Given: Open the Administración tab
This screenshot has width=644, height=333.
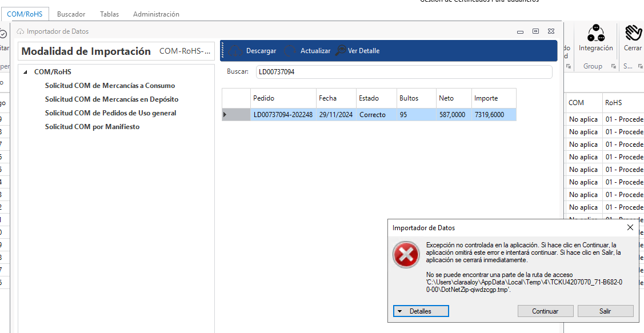Looking at the screenshot, I should 156,14.
